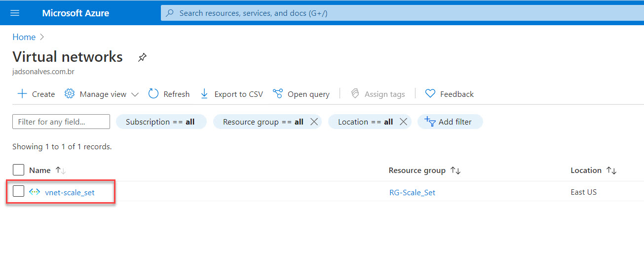Open query in Resource Graph

[301, 94]
